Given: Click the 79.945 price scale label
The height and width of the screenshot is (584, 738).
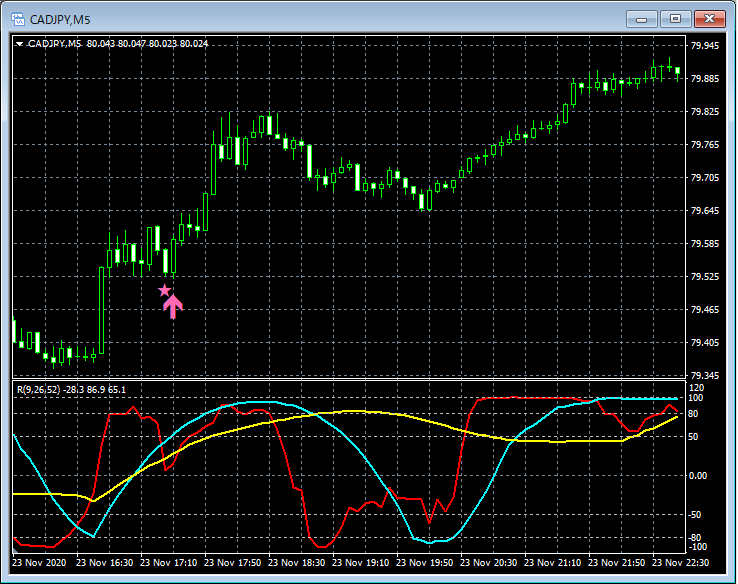Looking at the screenshot, I should [704, 46].
